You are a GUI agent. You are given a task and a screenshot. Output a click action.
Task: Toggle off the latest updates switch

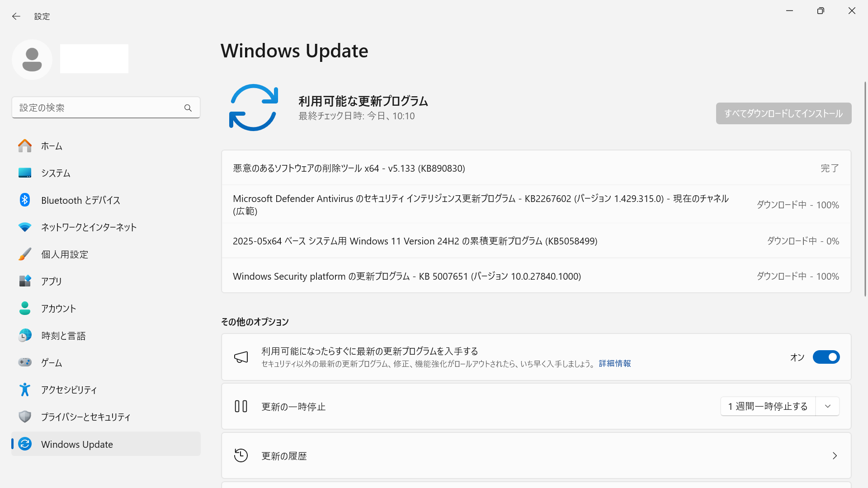point(826,357)
